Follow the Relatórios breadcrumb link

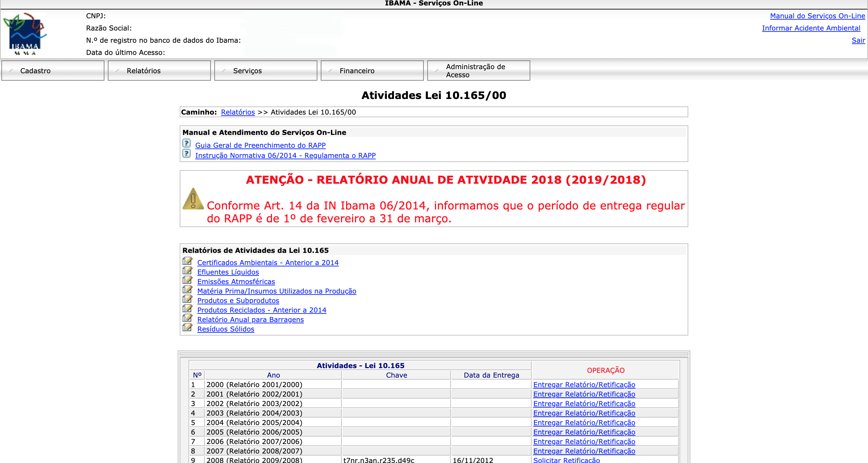click(238, 112)
